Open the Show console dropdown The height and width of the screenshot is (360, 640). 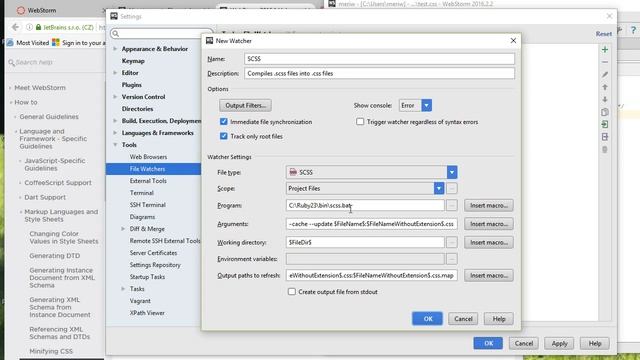pyautogui.click(x=427, y=105)
